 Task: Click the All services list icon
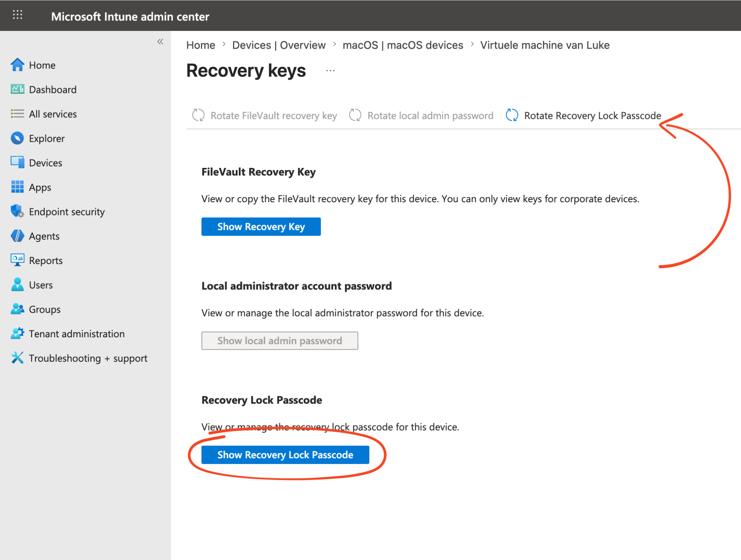click(x=17, y=113)
